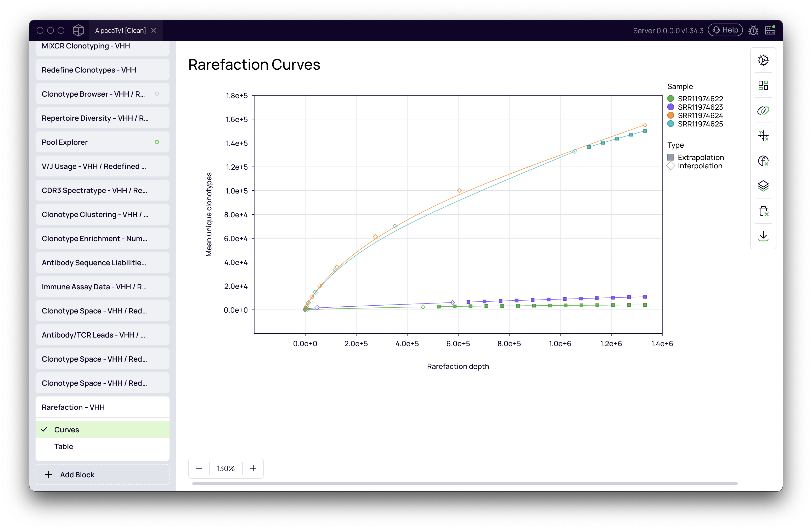Download the chart with the export icon
Image resolution: width=812 pixels, height=530 pixels.
coord(763,236)
